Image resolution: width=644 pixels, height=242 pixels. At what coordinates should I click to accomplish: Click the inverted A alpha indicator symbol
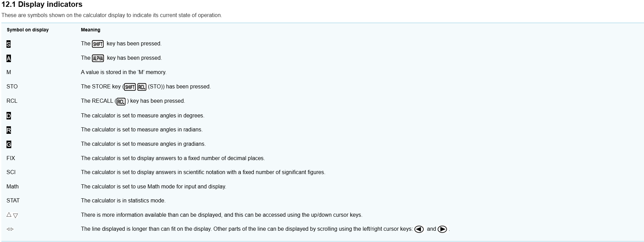(x=9, y=58)
